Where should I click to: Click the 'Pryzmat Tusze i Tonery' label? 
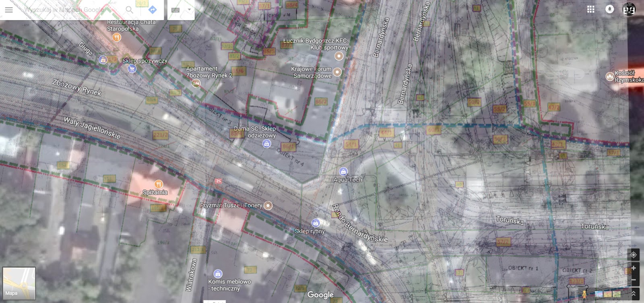tap(231, 205)
